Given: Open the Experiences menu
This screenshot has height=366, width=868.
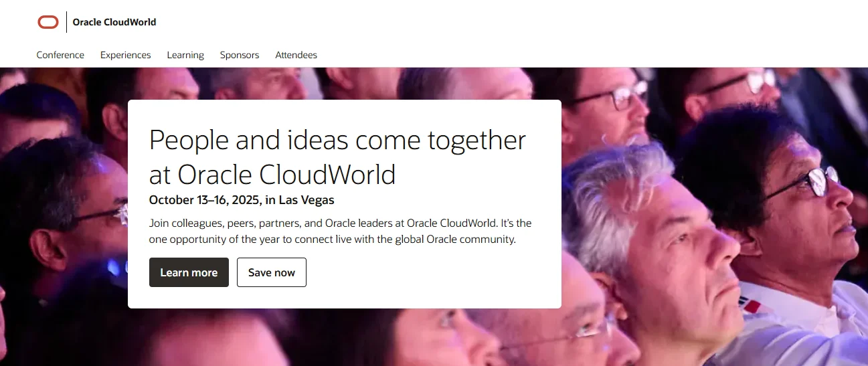Looking at the screenshot, I should [126, 55].
